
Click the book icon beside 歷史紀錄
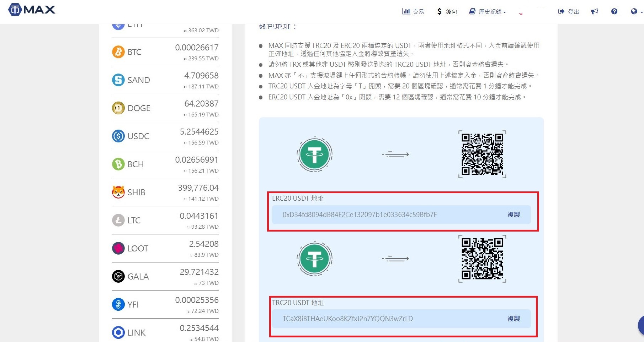click(x=472, y=11)
